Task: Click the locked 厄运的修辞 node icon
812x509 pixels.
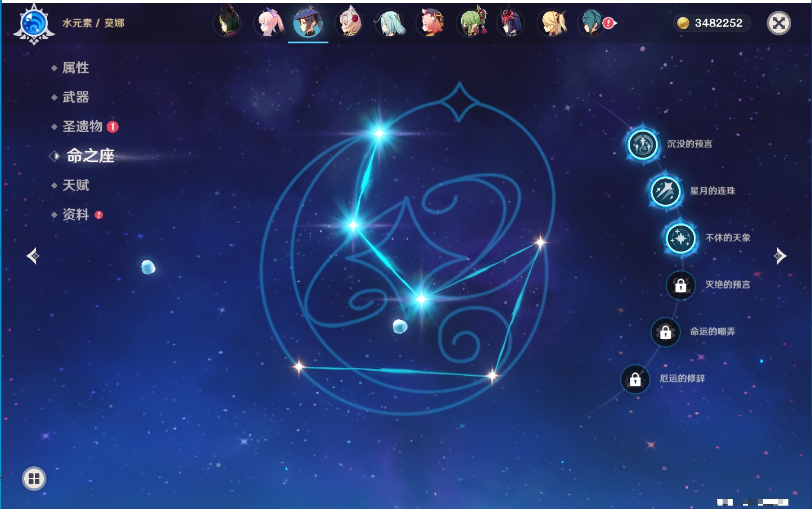Action: pyautogui.click(x=635, y=379)
